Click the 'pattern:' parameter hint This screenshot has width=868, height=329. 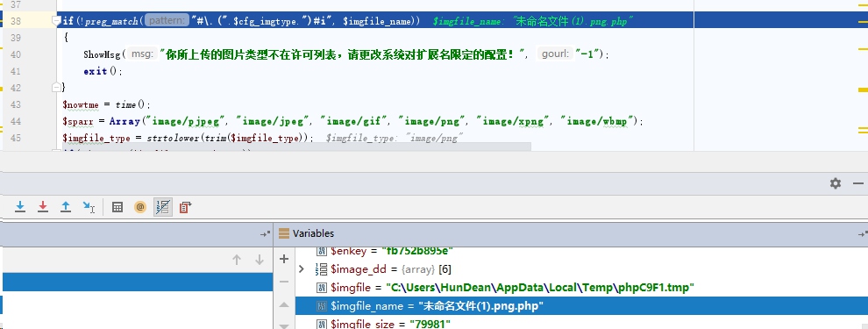(x=167, y=21)
